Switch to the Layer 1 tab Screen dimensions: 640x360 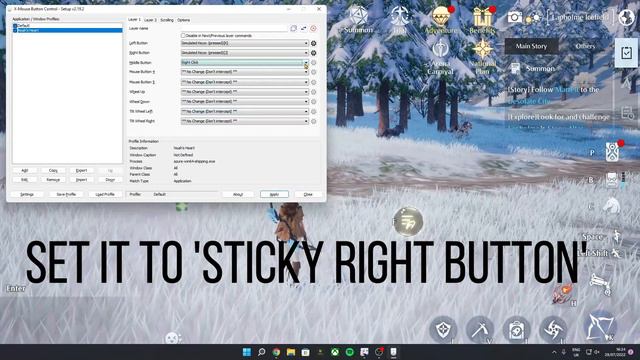134,20
